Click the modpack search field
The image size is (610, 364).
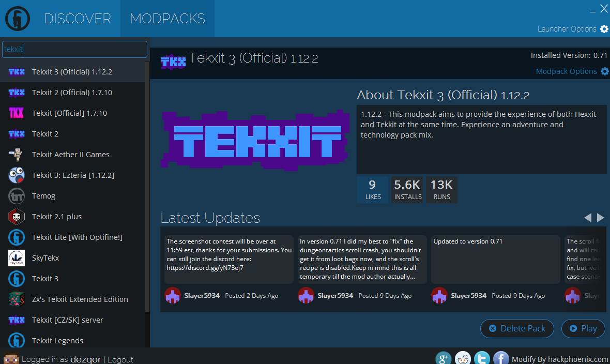click(74, 49)
